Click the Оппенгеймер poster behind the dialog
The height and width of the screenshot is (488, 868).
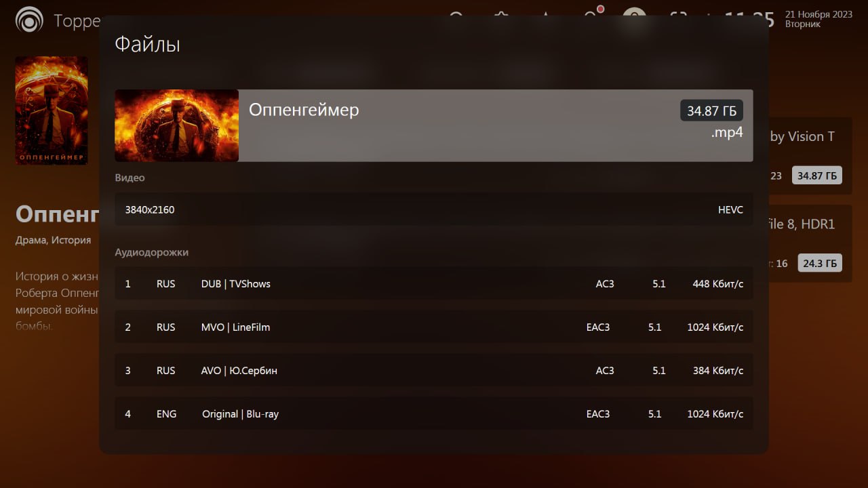[52, 110]
